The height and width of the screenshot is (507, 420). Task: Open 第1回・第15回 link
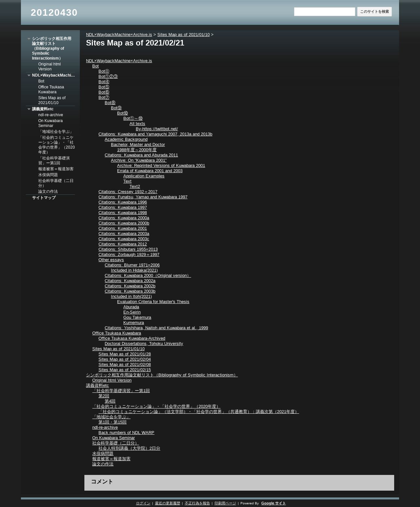(113, 422)
